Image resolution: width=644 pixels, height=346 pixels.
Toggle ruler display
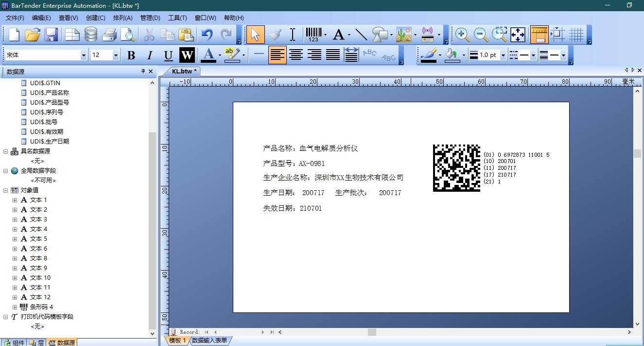tap(540, 35)
